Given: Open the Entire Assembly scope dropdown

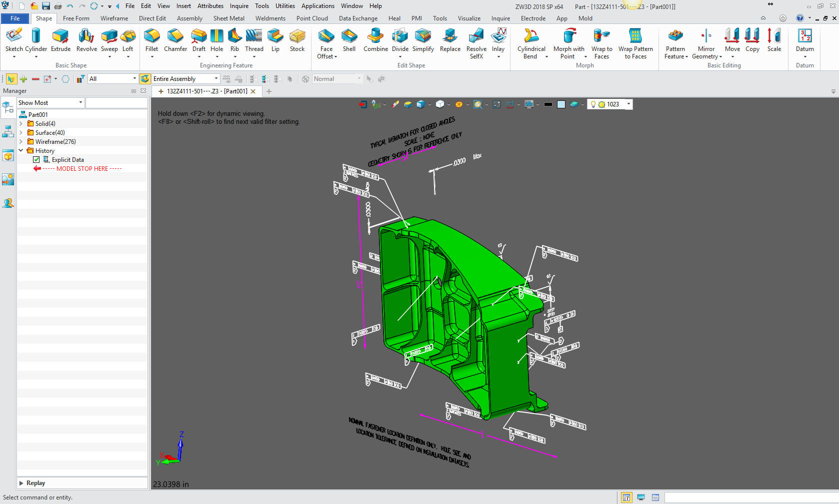Looking at the screenshot, I should (x=185, y=79).
